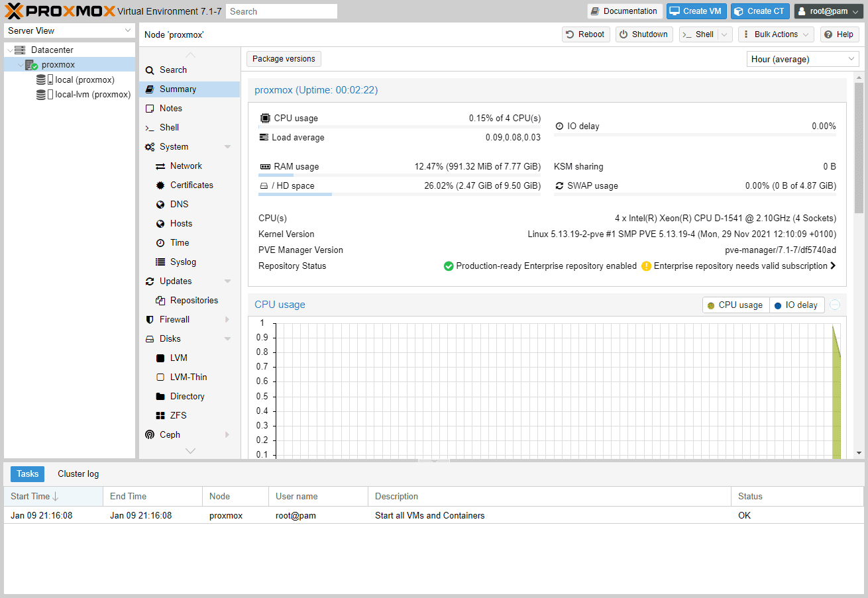Click the clock icon next to Time
This screenshot has height=598, width=868.
160,243
